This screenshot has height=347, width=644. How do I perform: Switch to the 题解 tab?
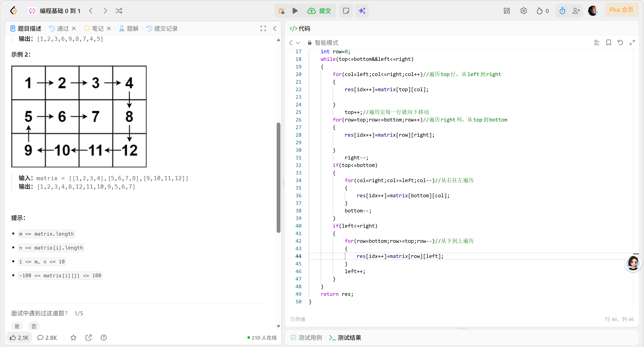point(129,28)
